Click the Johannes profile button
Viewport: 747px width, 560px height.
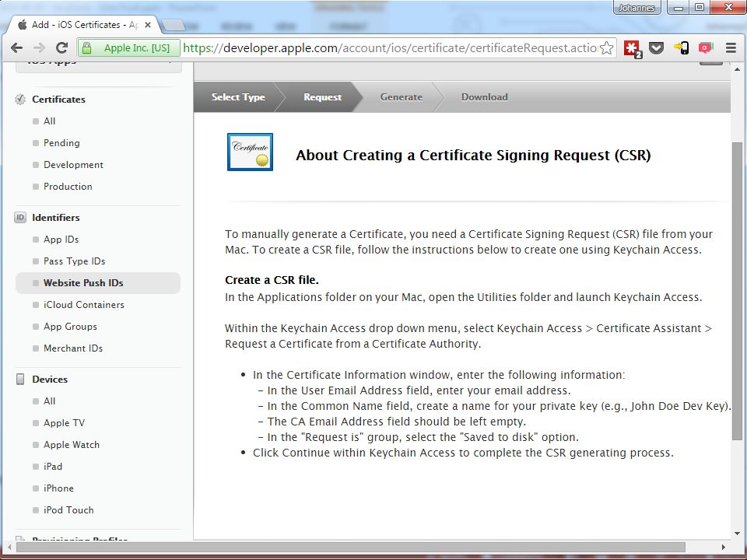637,8
